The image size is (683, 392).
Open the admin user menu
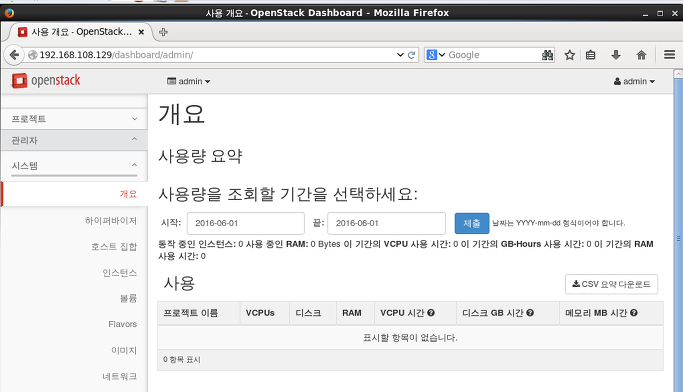coord(634,81)
